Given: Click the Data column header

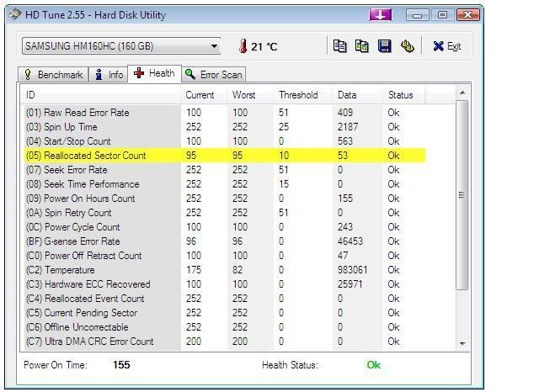Looking at the screenshot, I should 358,95.
